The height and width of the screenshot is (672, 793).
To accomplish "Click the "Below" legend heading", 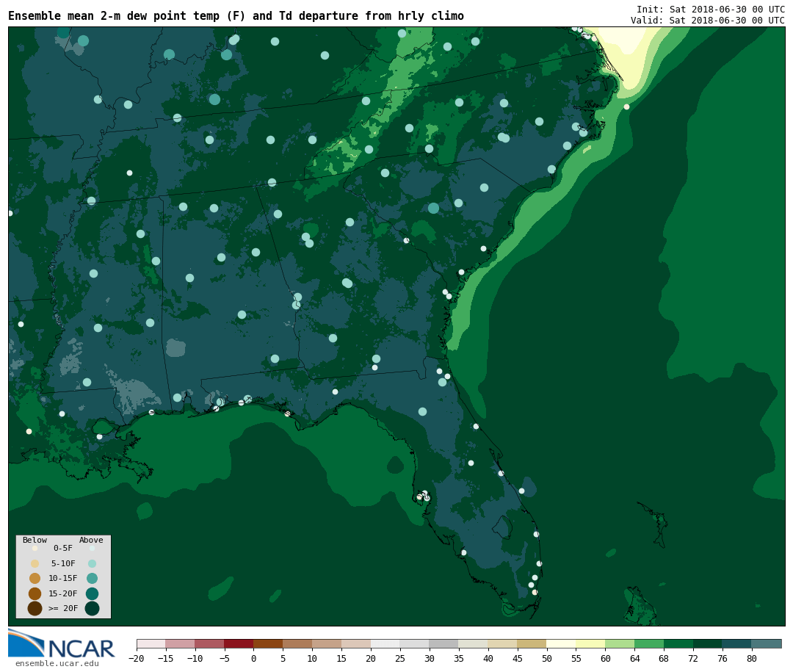I will [35, 540].
